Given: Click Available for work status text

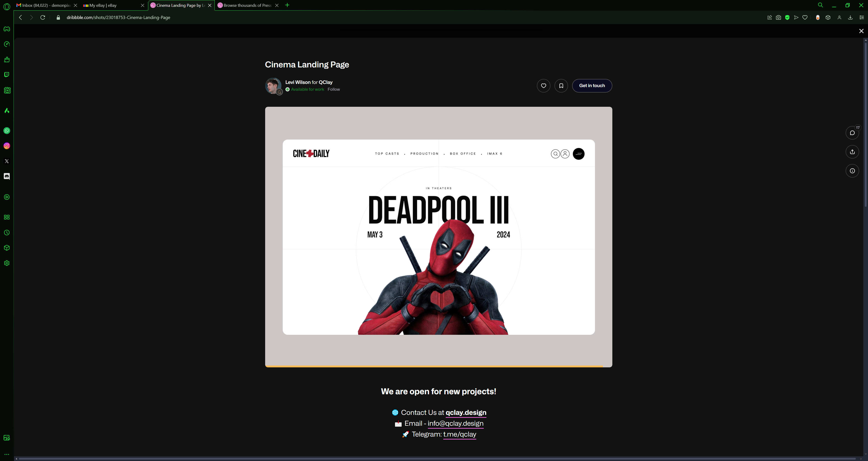Looking at the screenshot, I should (x=307, y=89).
